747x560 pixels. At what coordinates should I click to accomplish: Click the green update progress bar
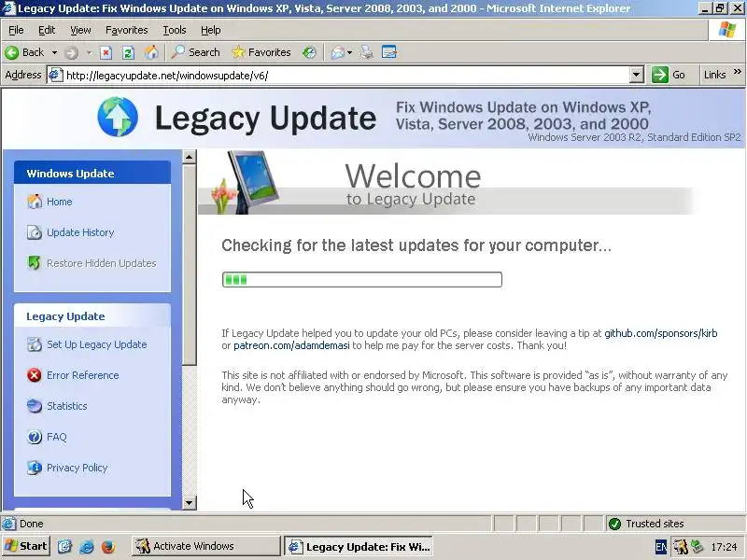coord(362,279)
